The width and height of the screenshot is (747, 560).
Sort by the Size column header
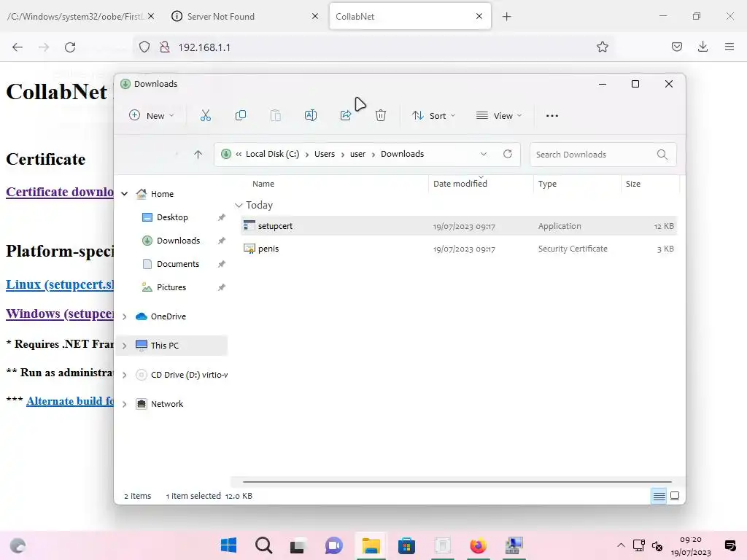point(632,184)
